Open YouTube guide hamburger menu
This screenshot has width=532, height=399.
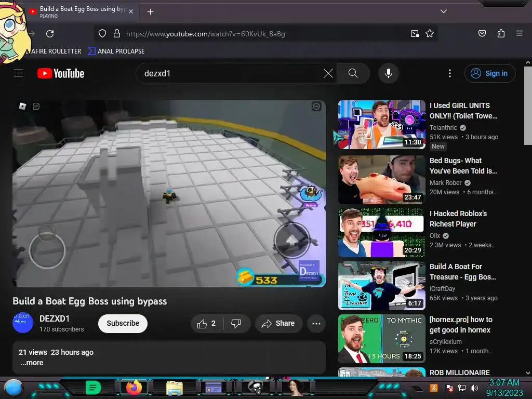click(19, 73)
